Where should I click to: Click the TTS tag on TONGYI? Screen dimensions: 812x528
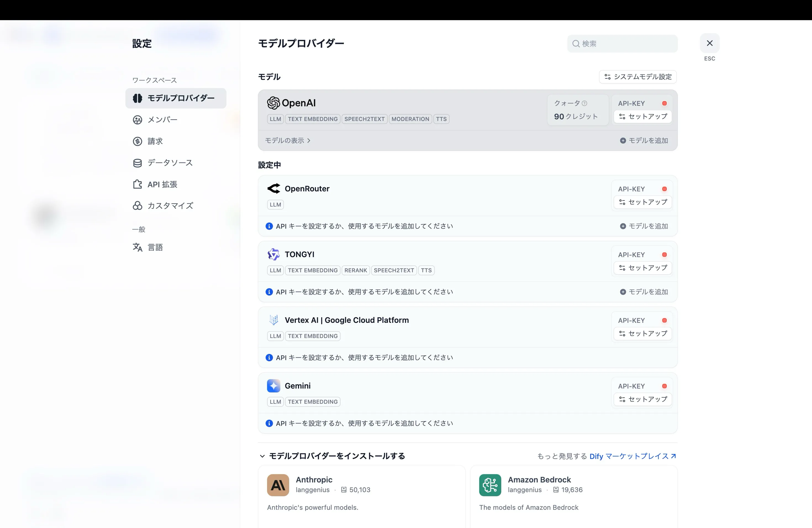pos(426,270)
